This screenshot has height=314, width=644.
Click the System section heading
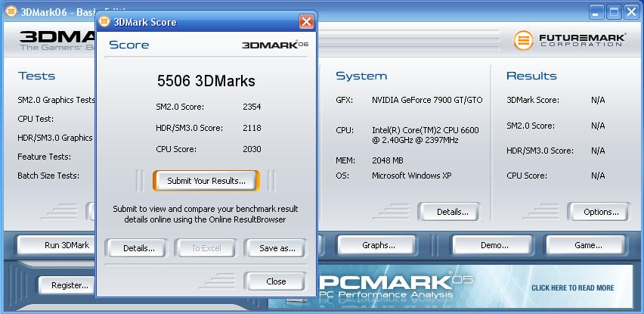pyautogui.click(x=361, y=76)
